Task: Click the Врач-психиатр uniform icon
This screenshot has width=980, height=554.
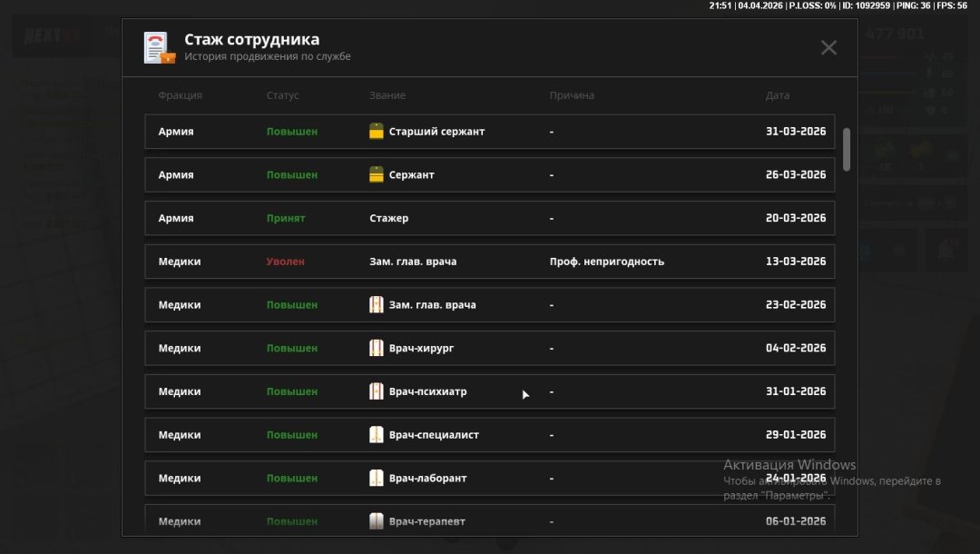Action: (x=377, y=391)
